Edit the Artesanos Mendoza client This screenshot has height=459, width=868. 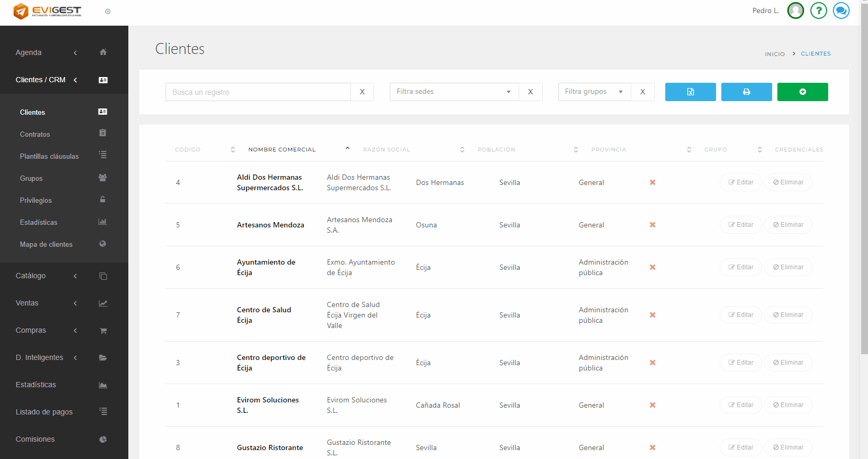[740, 225]
